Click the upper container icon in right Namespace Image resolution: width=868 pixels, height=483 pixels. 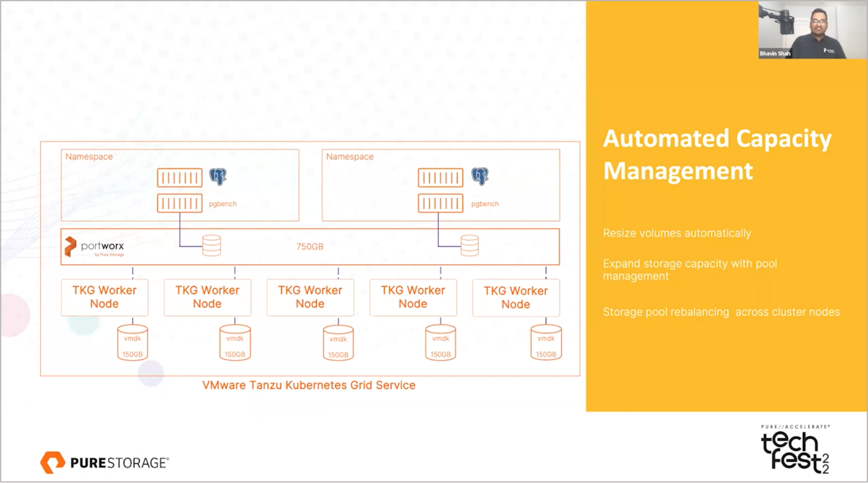click(x=441, y=177)
